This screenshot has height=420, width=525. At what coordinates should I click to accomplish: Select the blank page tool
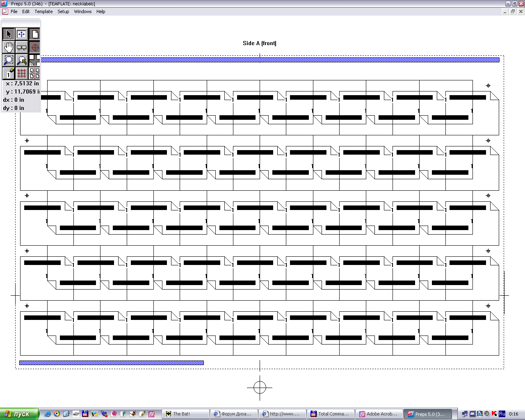34,34
